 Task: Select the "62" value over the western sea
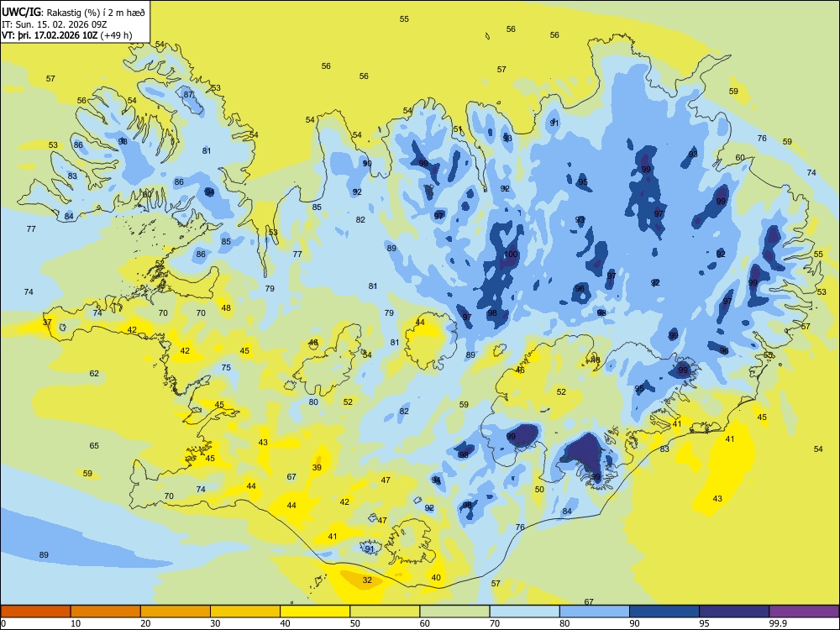tap(94, 374)
